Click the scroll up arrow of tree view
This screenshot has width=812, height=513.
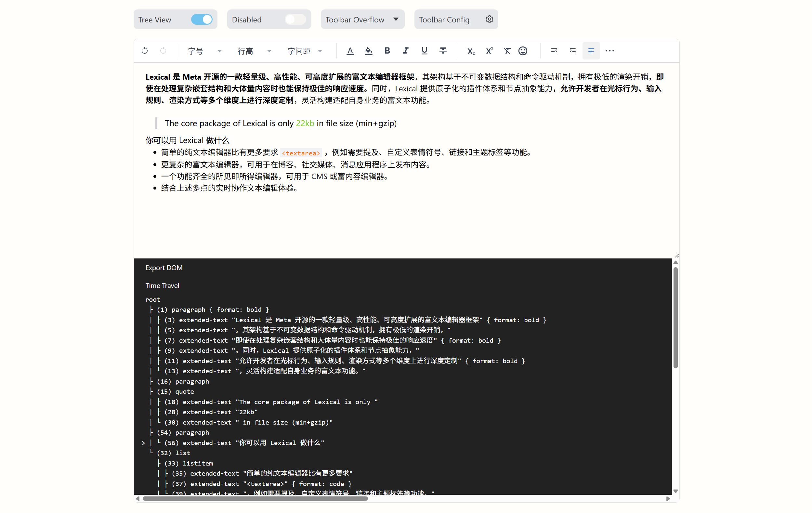(675, 262)
